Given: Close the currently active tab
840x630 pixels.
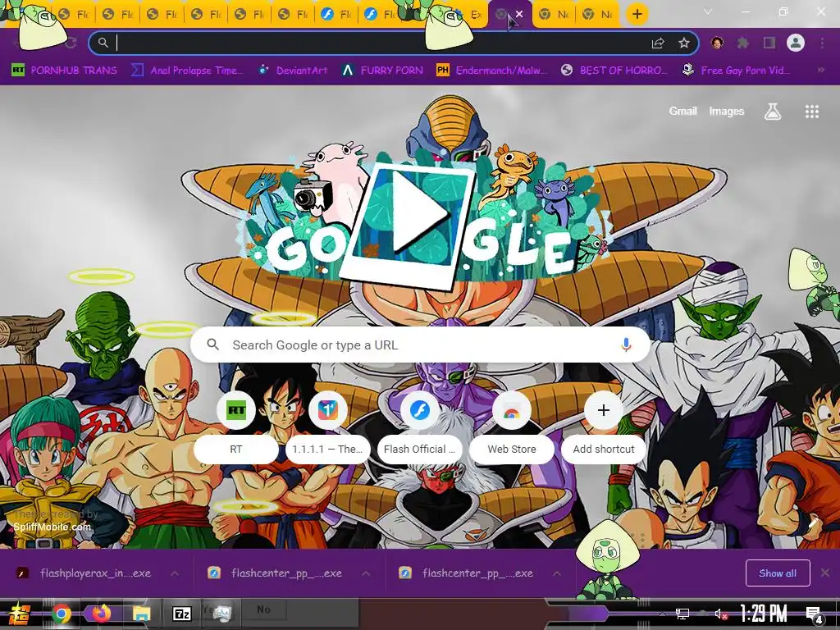Looking at the screenshot, I should (x=519, y=15).
